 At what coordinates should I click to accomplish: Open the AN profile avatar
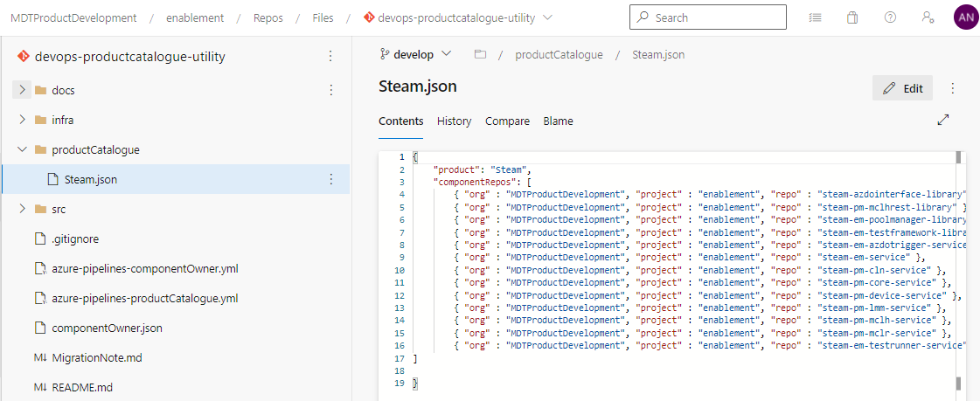tap(966, 17)
